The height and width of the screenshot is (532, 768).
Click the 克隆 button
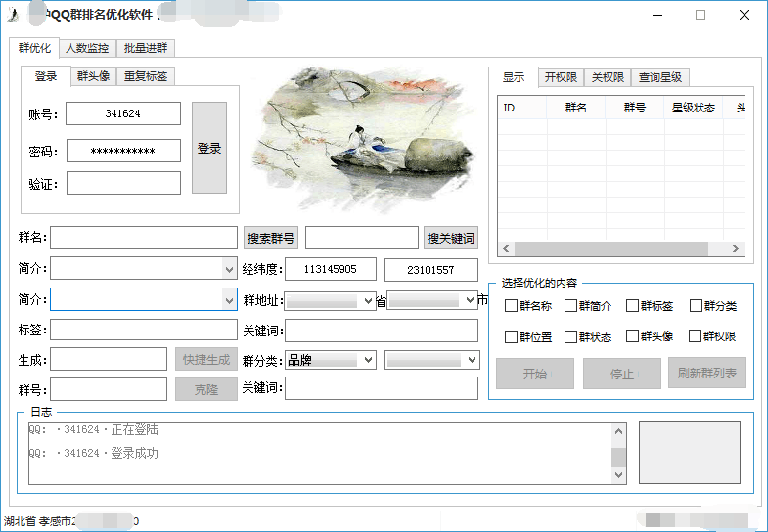[x=206, y=389]
